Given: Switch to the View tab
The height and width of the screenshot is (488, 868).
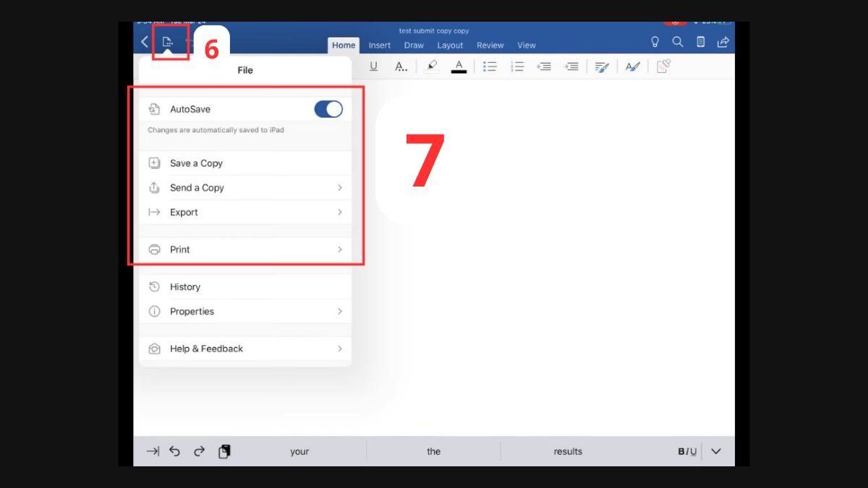Looking at the screenshot, I should 527,45.
